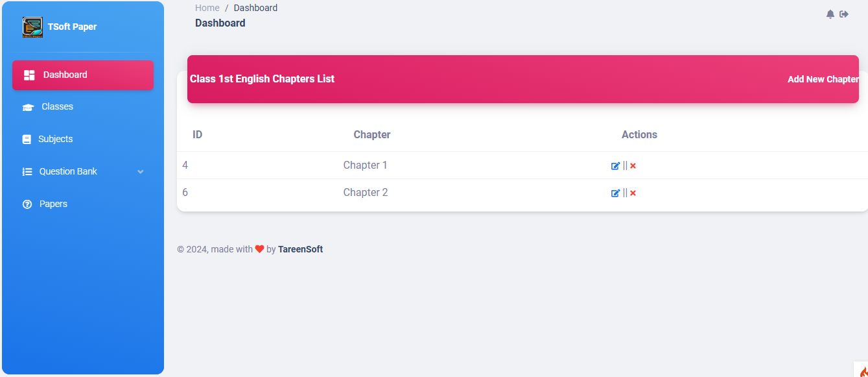Open the Subjects sidebar item

55,139
